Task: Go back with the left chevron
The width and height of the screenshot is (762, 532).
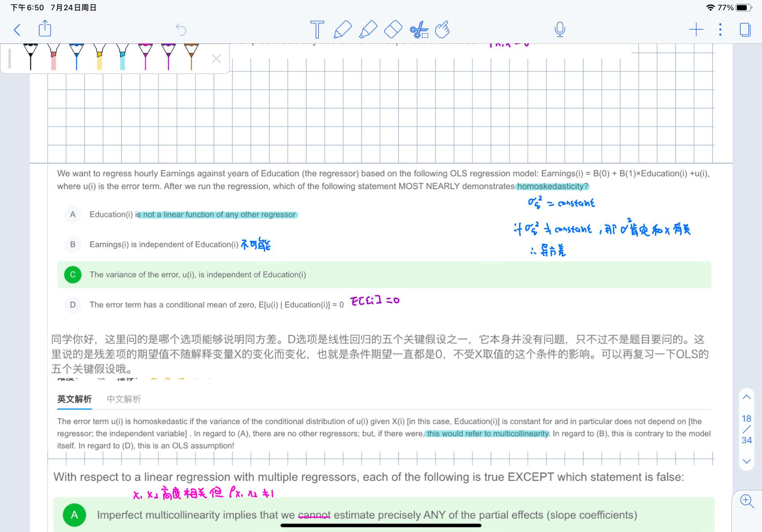Action: coord(17,29)
